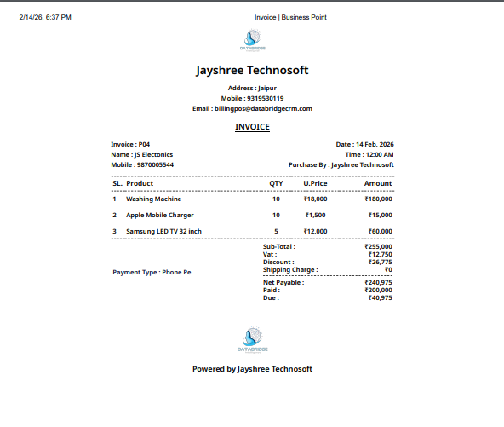This screenshot has width=504, height=427.
Task: Click the 'Vat :' label
Action: pyautogui.click(x=270, y=255)
